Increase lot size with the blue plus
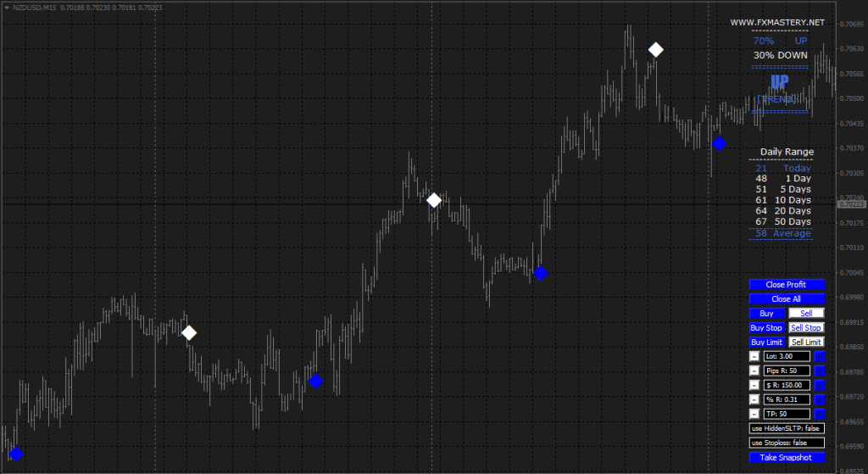This screenshot has width=868, height=474. pyautogui.click(x=820, y=357)
